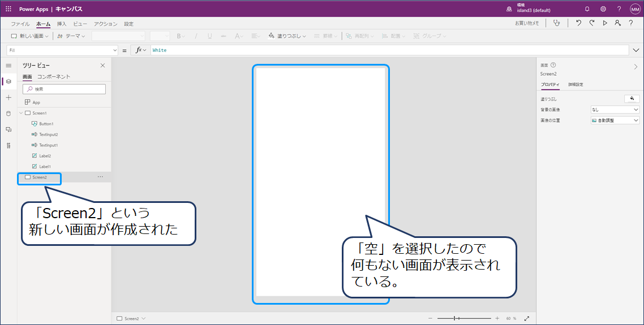The width and height of the screenshot is (644, 325).
Task: Open the environment picker icon
Action: click(x=509, y=8)
